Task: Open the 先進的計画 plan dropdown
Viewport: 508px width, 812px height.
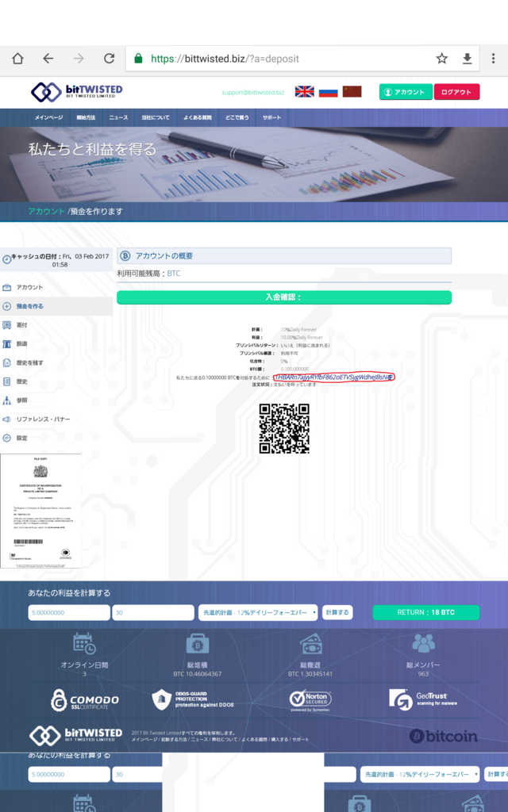Action: pyautogui.click(x=258, y=613)
